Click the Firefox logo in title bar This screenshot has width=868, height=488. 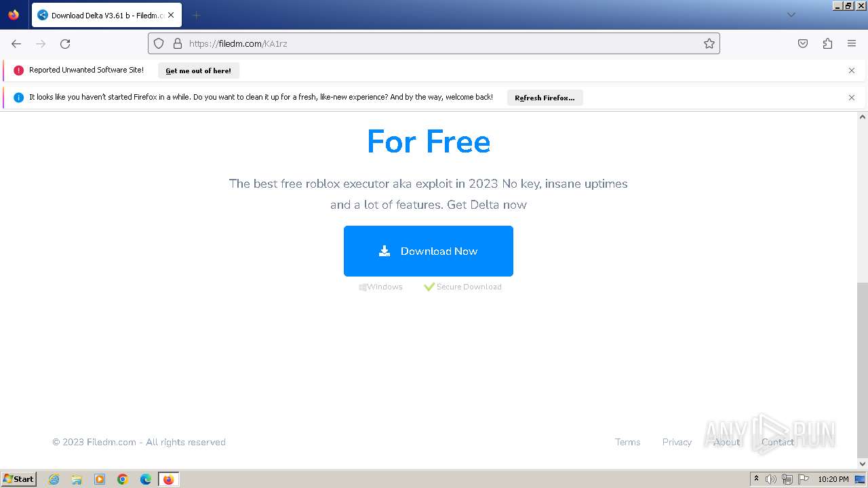pos(14,14)
